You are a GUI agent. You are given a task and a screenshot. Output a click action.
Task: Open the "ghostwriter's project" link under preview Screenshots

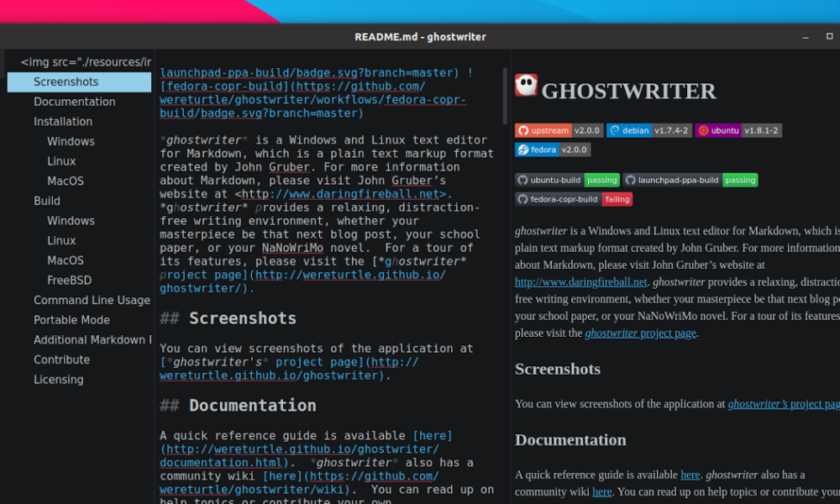(783, 404)
